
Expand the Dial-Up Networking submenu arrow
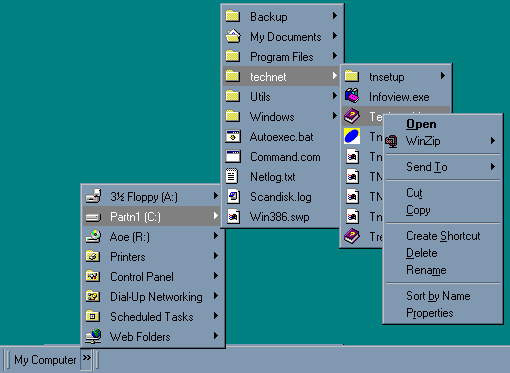(216, 296)
